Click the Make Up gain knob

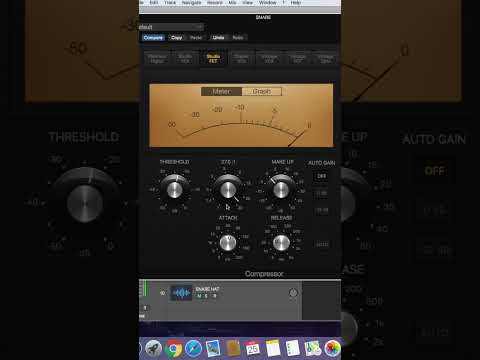pos(281,190)
